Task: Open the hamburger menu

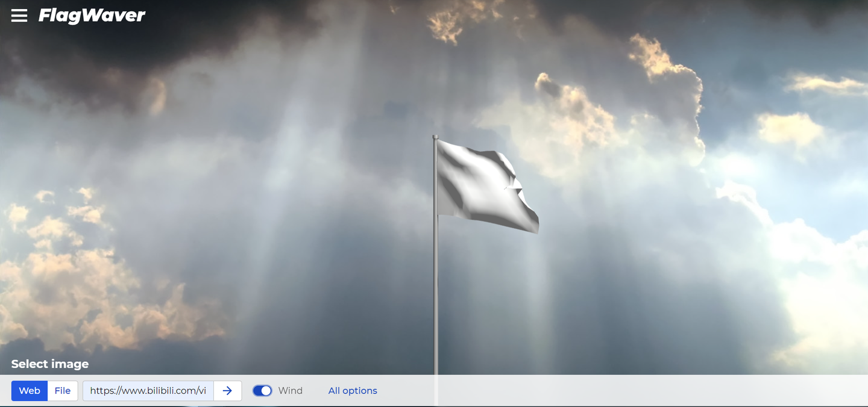Action: tap(19, 16)
